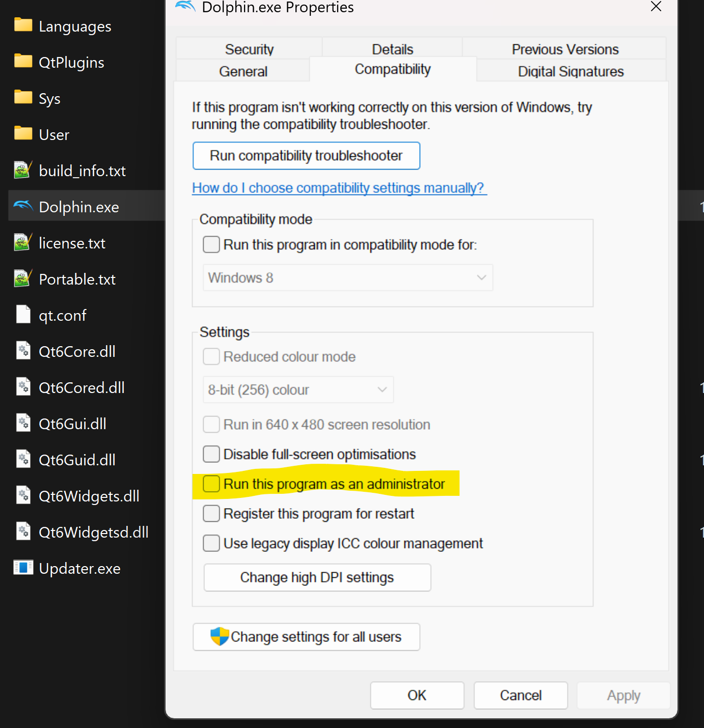704x728 pixels.
Task: Select Sys folder name in file list
Action: [49, 98]
